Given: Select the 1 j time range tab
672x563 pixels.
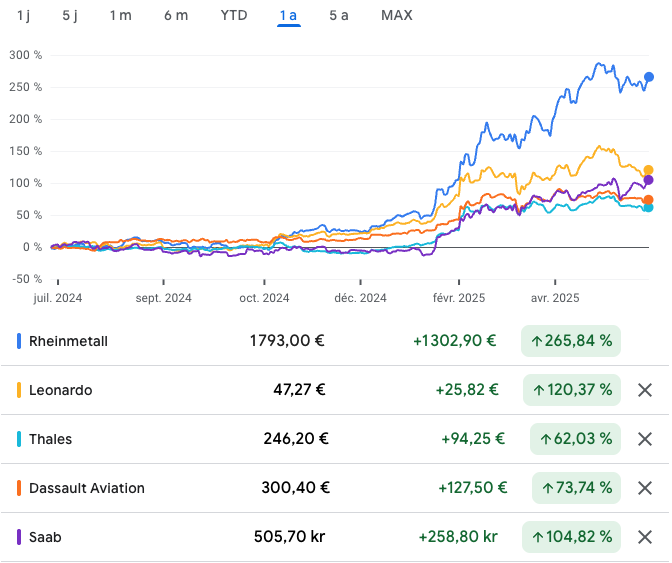Looking at the screenshot, I should point(23,15).
